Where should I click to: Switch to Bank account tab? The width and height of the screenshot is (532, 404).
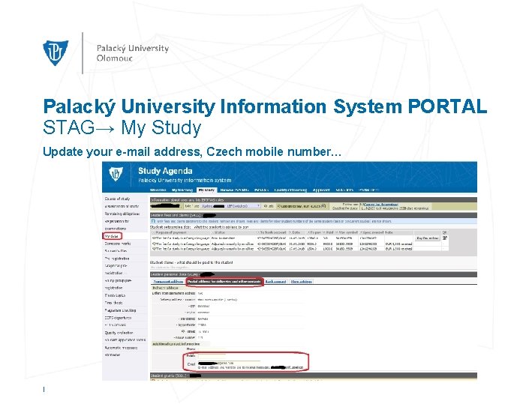275,281
